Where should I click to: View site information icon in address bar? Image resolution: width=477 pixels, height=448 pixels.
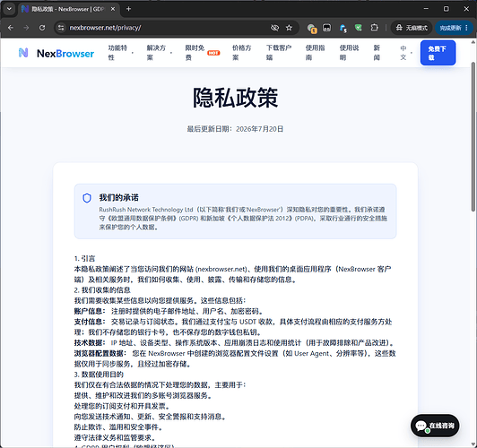pos(61,28)
